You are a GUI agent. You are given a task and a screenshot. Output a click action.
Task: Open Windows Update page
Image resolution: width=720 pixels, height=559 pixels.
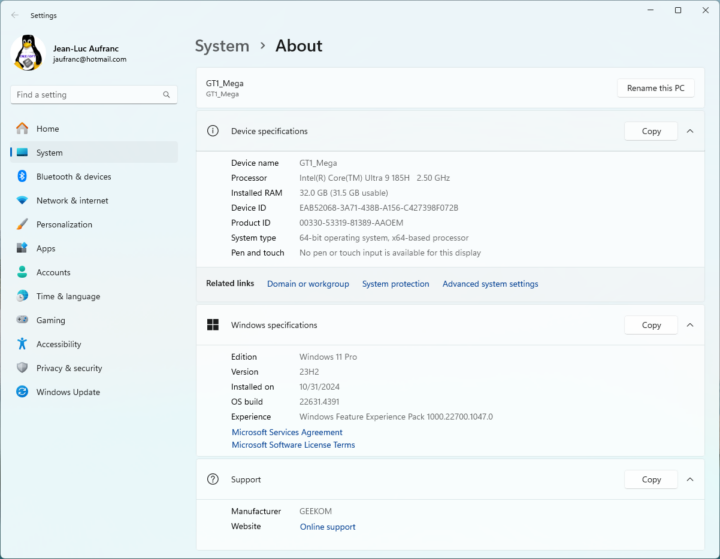[x=94, y=391]
